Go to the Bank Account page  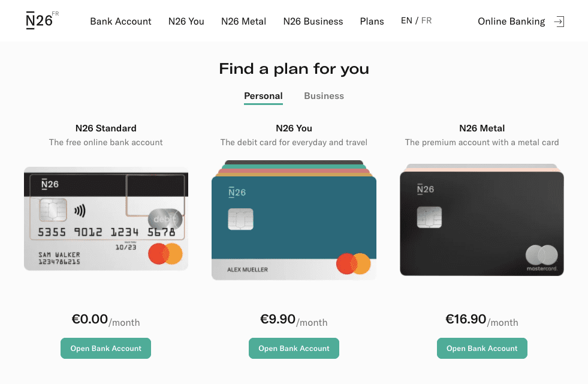coord(120,21)
